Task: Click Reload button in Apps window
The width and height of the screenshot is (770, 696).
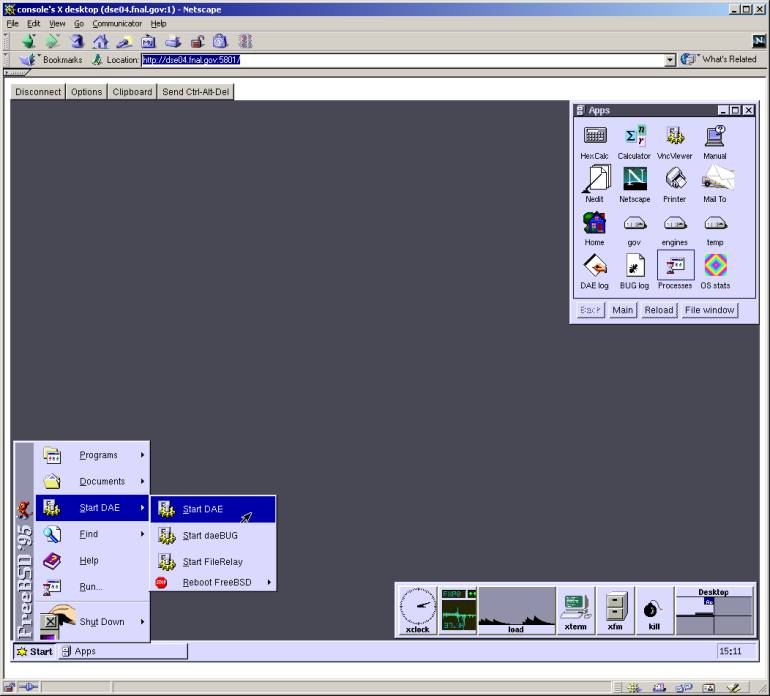Action: click(x=659, y=310)
